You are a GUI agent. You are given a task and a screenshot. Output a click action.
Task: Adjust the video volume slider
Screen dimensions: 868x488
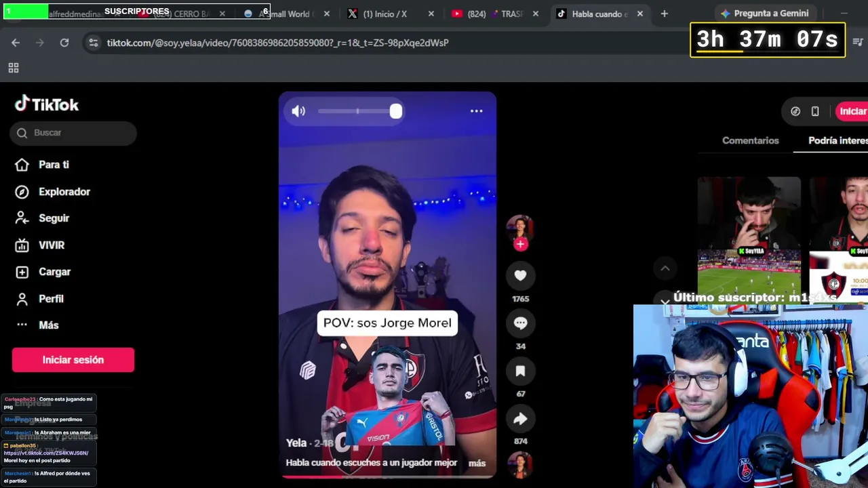(x=359, y=111)
